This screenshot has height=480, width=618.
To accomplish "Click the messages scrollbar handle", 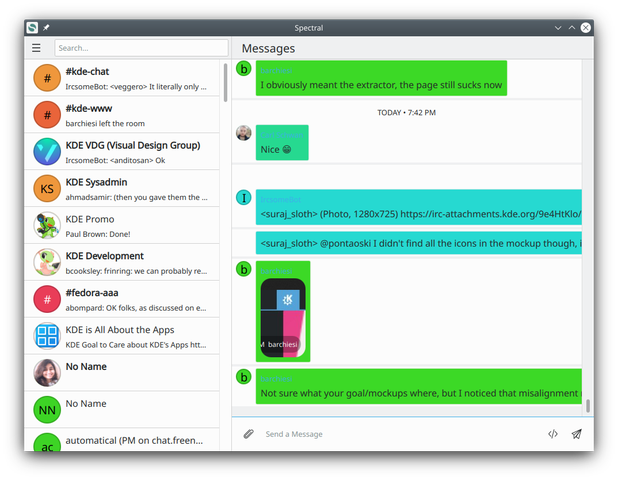I will (588, 406).
